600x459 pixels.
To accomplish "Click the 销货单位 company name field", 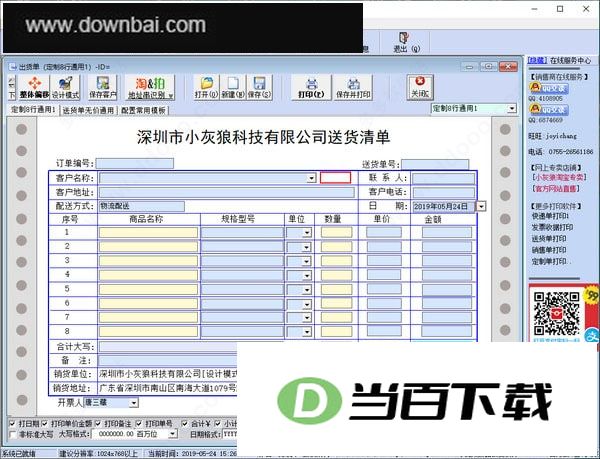I will tap(168, 374).
